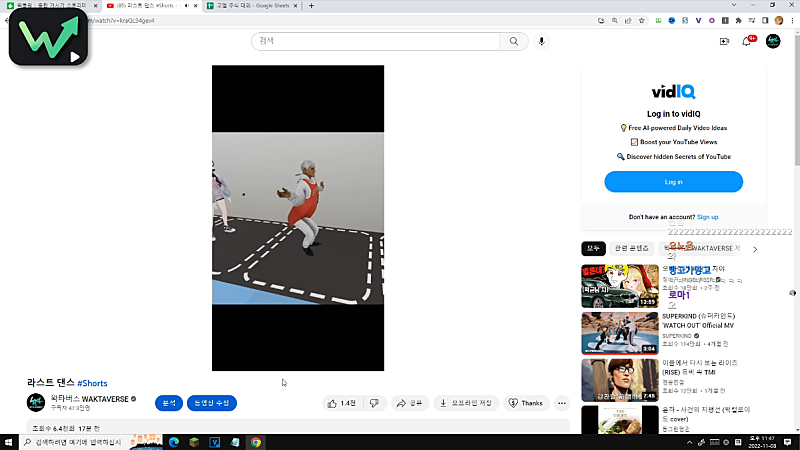Open the Windows Start menu
800x450 pixels.
point(9,442)
